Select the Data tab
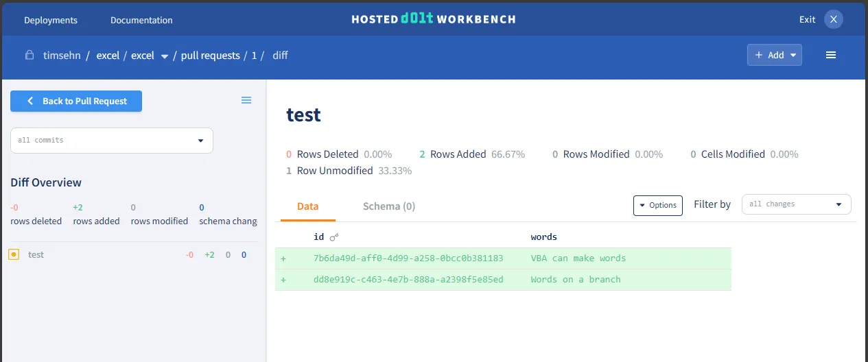This screenshot has width=868, height=362. (307, 206)
